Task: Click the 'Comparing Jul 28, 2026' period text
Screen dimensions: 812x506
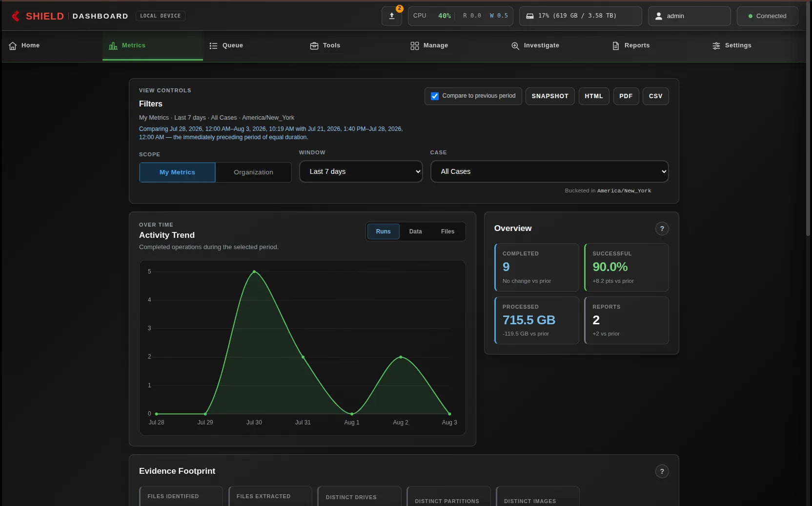Action: coord(271,133)
